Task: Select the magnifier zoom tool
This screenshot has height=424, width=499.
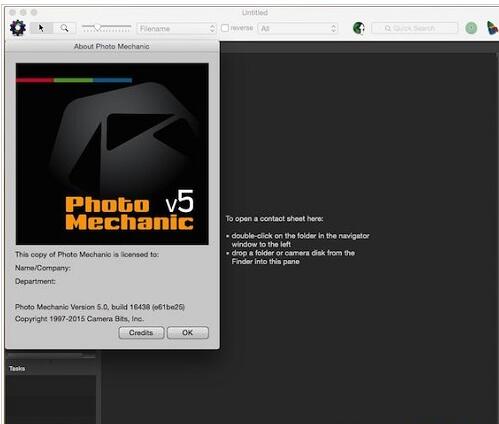Action: click(64, 28)
